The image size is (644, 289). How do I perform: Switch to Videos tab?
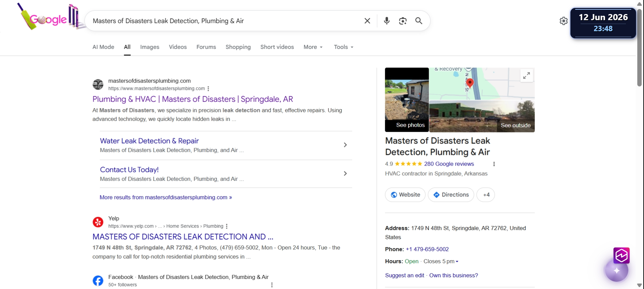point(178,47)
